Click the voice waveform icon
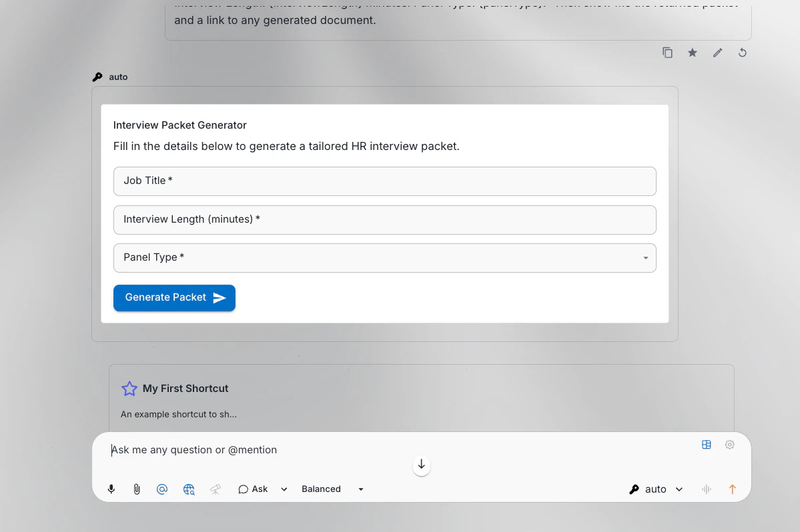 click(707, 489)
